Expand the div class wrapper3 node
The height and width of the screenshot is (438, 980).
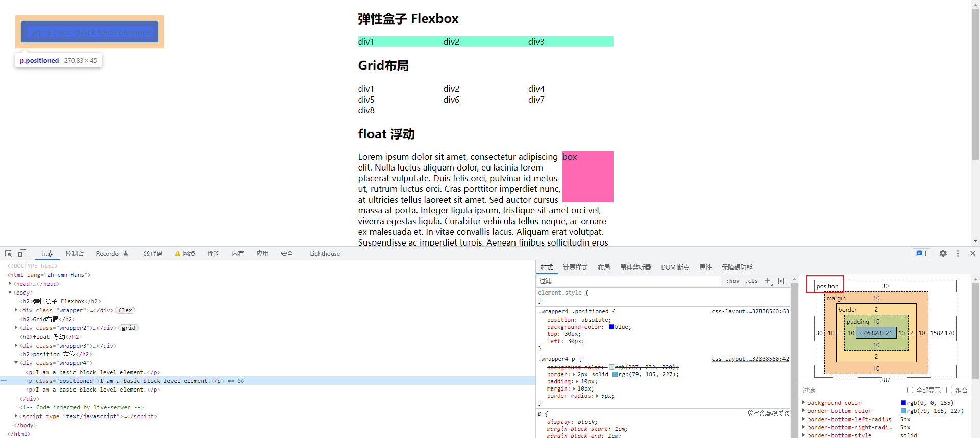(x=16, y=345)
